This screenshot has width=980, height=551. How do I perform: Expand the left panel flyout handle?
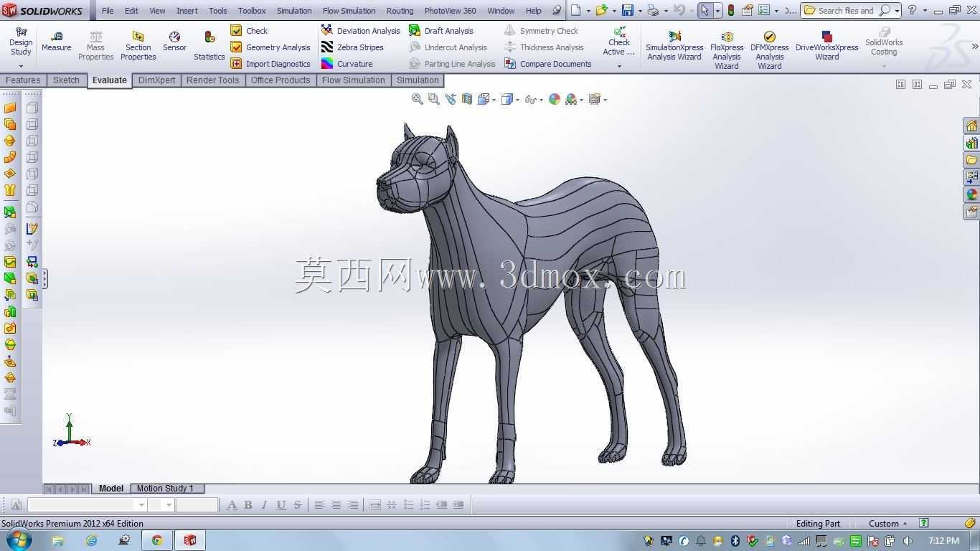pyautogui.click(x=44, y=278)
